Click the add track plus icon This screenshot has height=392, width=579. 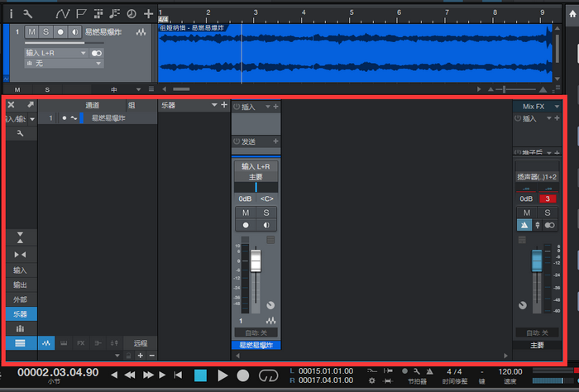(x=148, y=14)
